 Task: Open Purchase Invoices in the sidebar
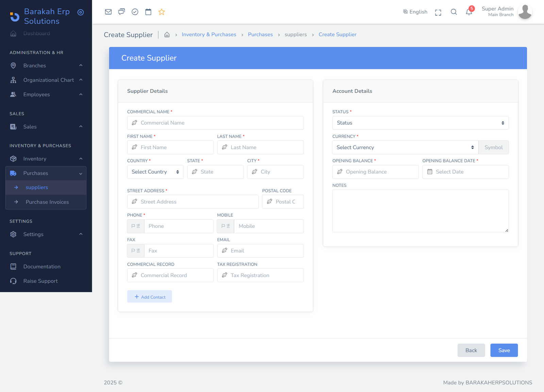47,202
